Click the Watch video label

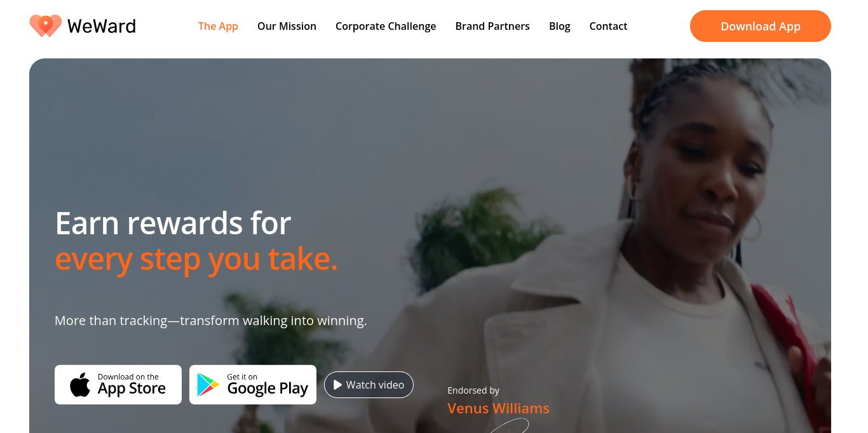[375, 385]
